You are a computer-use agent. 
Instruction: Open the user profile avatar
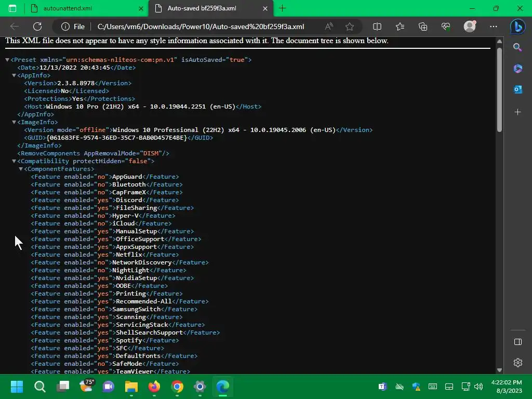470,26
